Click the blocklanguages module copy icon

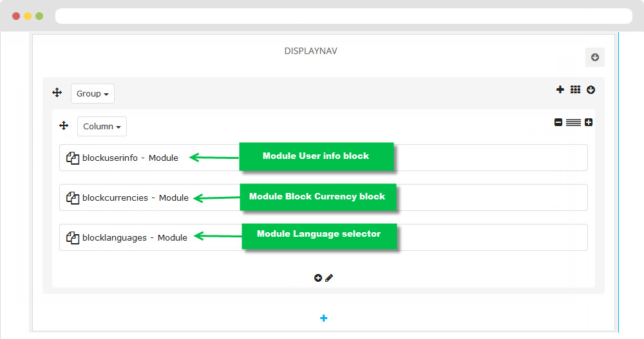click(73, 237)
